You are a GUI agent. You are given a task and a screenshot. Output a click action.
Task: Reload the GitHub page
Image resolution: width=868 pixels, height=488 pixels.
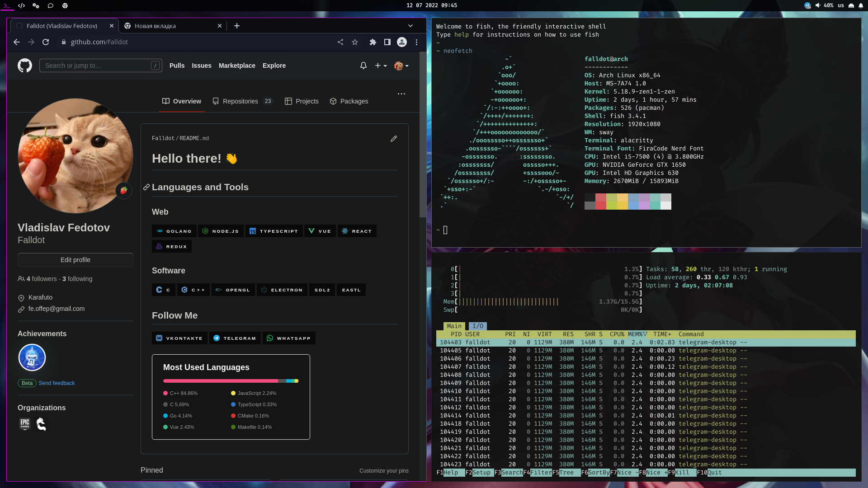46,42
